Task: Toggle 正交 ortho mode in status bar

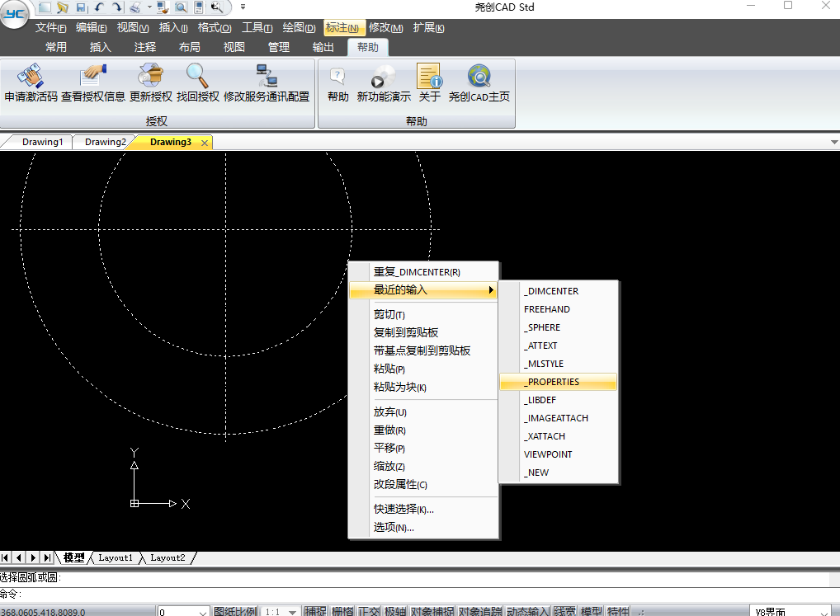Action: pos(368,611)
